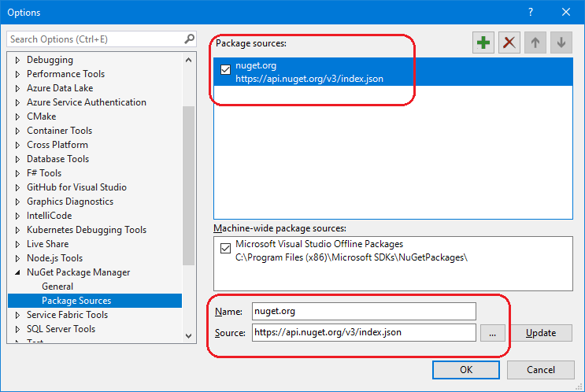Expand Azure Service Authentication node
Viewport: 585px width, 392px height.
17,102
